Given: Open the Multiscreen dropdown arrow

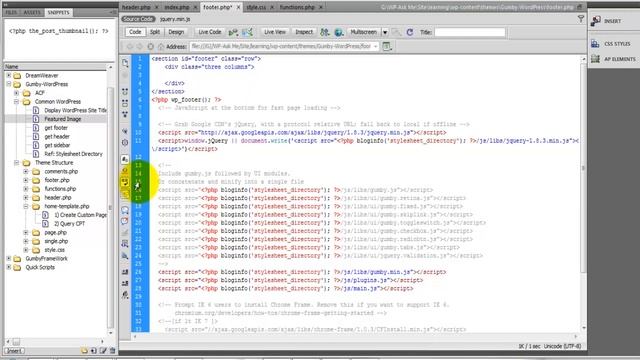Looking at the screenshot, I should click(385, 32).
